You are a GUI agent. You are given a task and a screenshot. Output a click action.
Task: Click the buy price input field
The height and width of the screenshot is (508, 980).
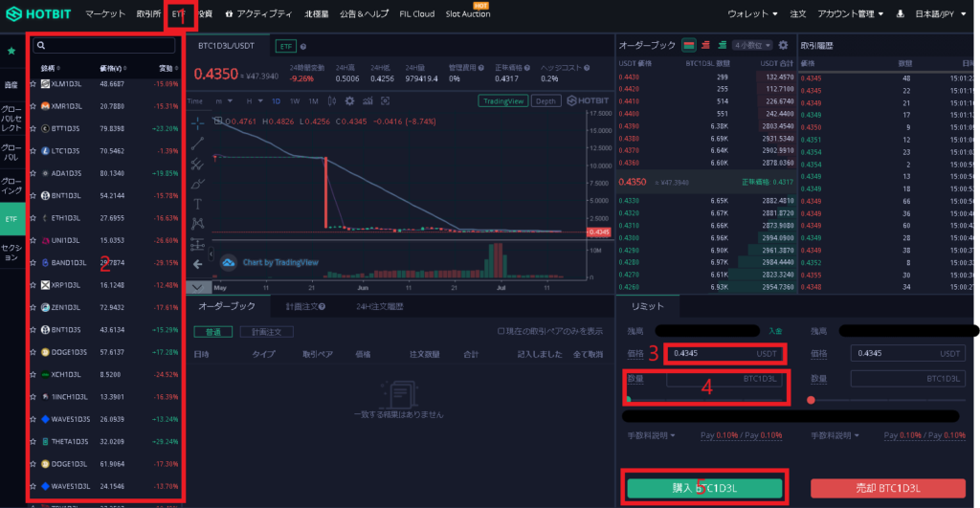pos(725,354)
